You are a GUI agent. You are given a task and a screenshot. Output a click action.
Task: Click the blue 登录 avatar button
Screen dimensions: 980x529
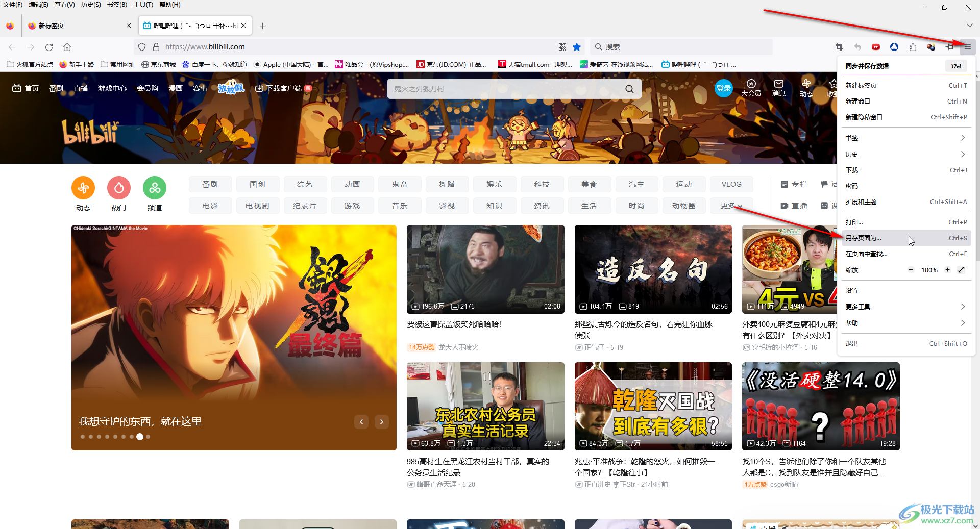(723, 89)
